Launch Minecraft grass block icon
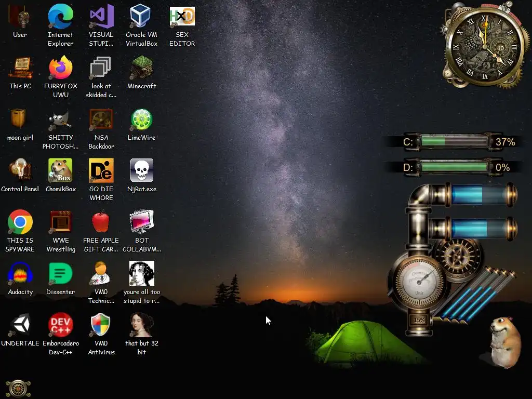Viewport: 532px width, 399px height. pyautogui.click(x=141, y=68)
